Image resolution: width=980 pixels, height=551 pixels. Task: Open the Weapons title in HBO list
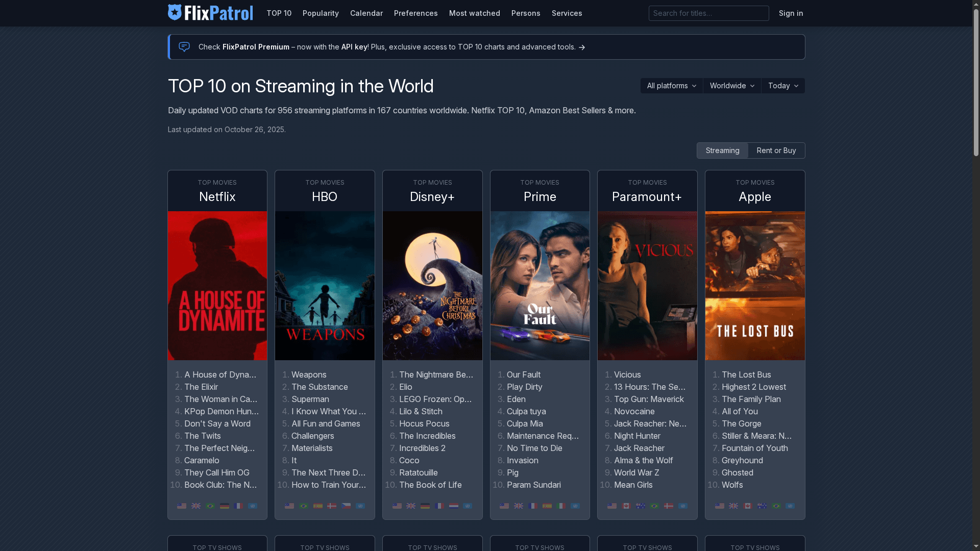pyautogui.click(x=309, y=374)
